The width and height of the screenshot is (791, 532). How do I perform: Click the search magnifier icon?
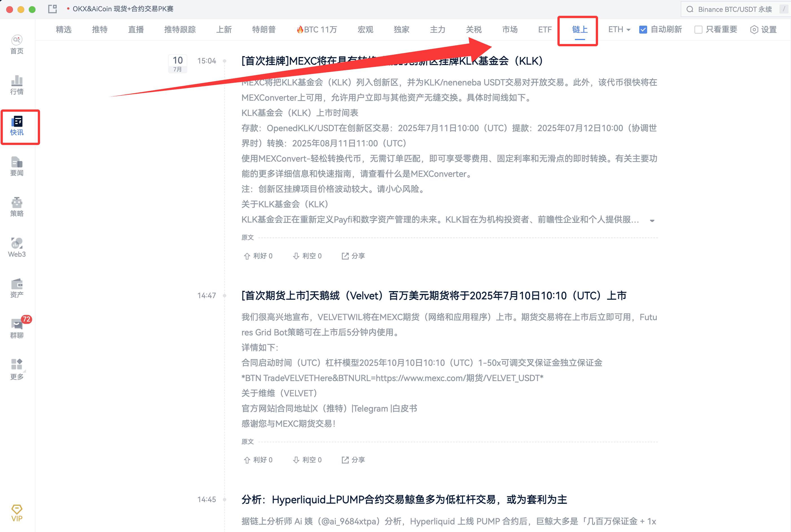(690, 9)
